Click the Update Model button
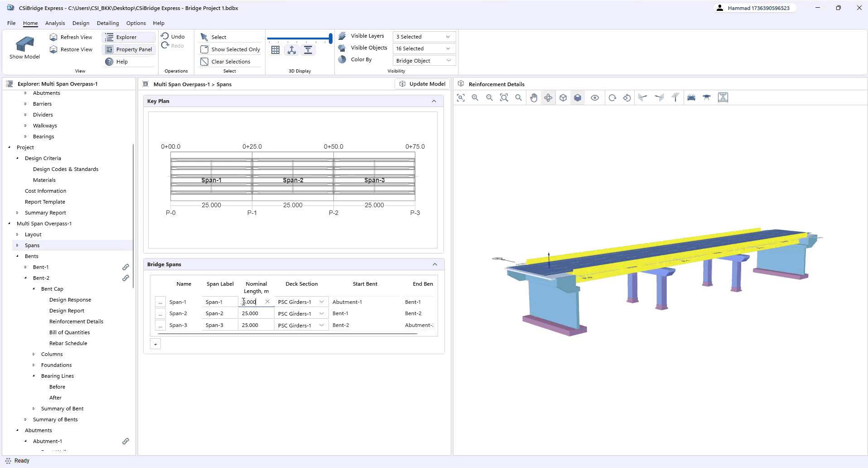Image resolution: width=868 pixels, height=468 pixels. [x=422, y=84]
